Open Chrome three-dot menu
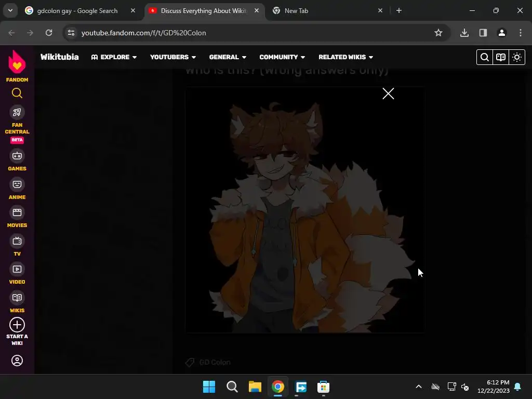532x399 pixels. pos(521,33)
